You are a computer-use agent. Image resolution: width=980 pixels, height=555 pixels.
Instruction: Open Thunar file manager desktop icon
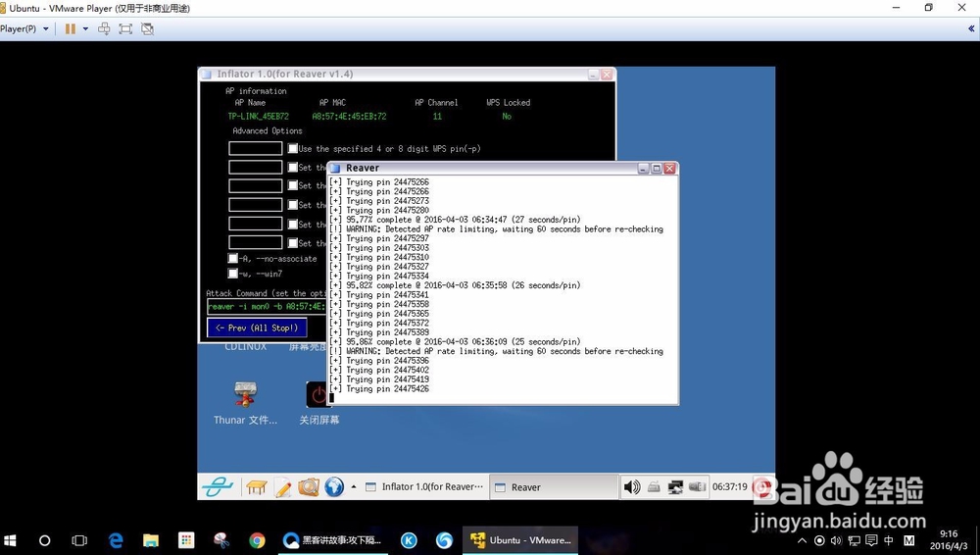click(x=245, y=404)
